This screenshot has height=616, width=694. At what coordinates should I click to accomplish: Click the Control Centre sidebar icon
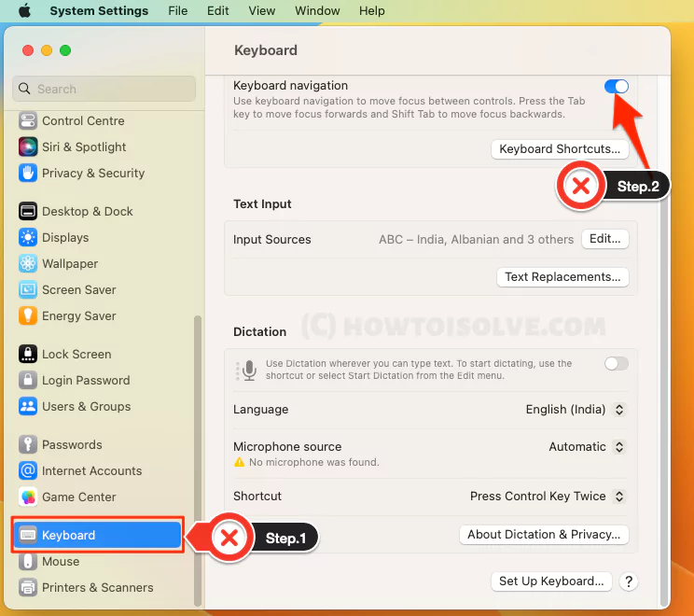28,120
